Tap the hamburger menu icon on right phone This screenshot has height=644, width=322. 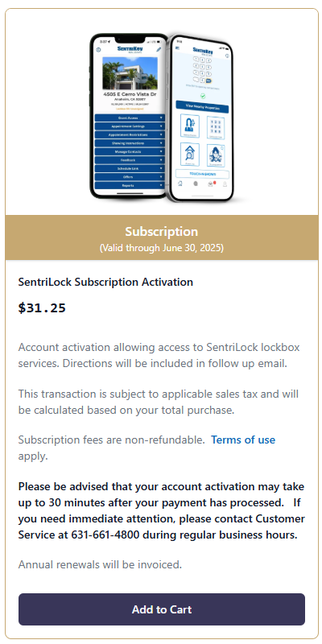pyautogui.click(x=177, y=48)
